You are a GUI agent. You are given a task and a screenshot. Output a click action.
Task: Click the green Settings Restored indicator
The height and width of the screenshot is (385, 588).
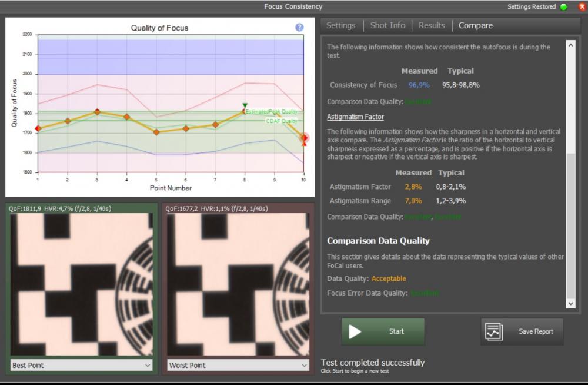coord(563,6)
